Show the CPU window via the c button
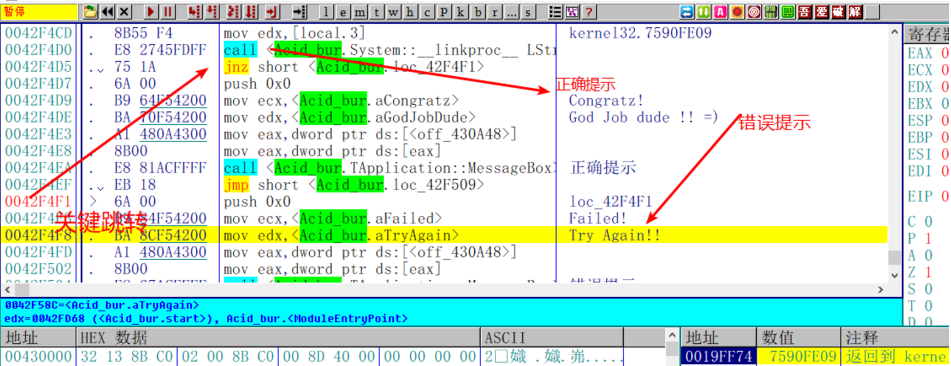 [427, 12]
